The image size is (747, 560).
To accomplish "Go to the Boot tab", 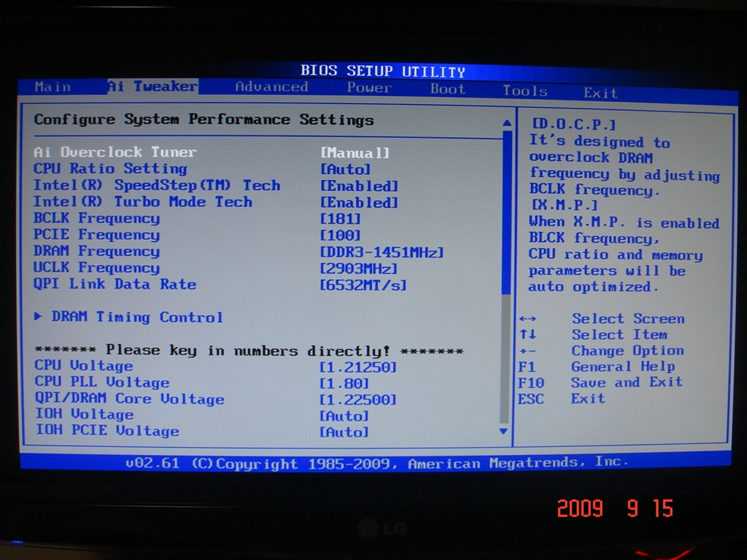I will pos(448,89).
